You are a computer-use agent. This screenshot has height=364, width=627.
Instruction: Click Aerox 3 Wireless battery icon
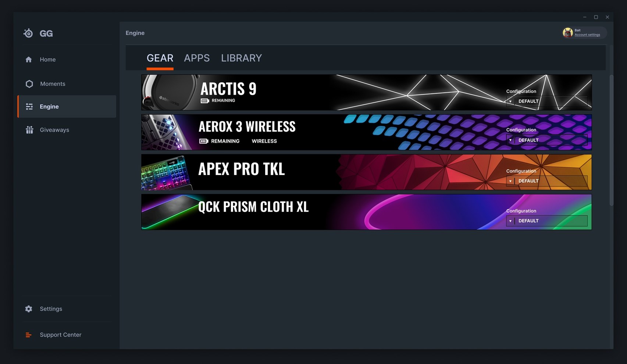[204, 141]
